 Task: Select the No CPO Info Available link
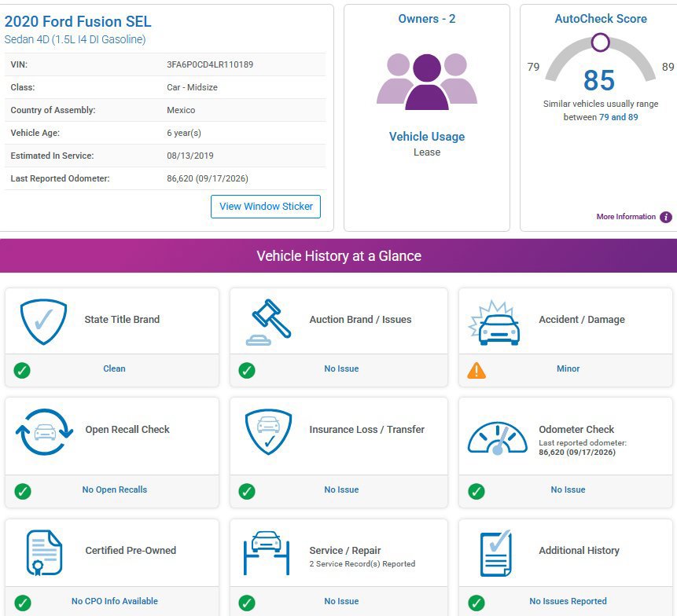tap(115, 601)
